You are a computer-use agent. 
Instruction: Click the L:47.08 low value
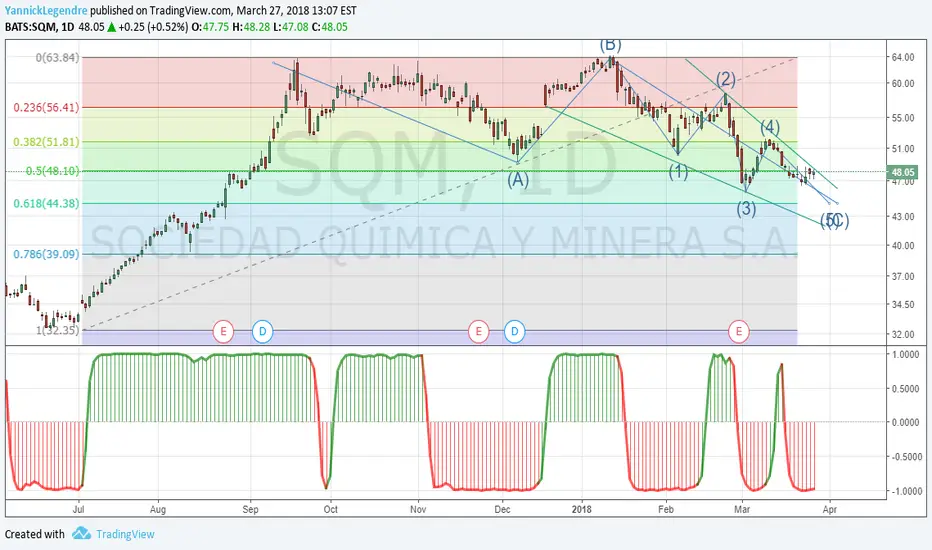click(x=291, y=27)
